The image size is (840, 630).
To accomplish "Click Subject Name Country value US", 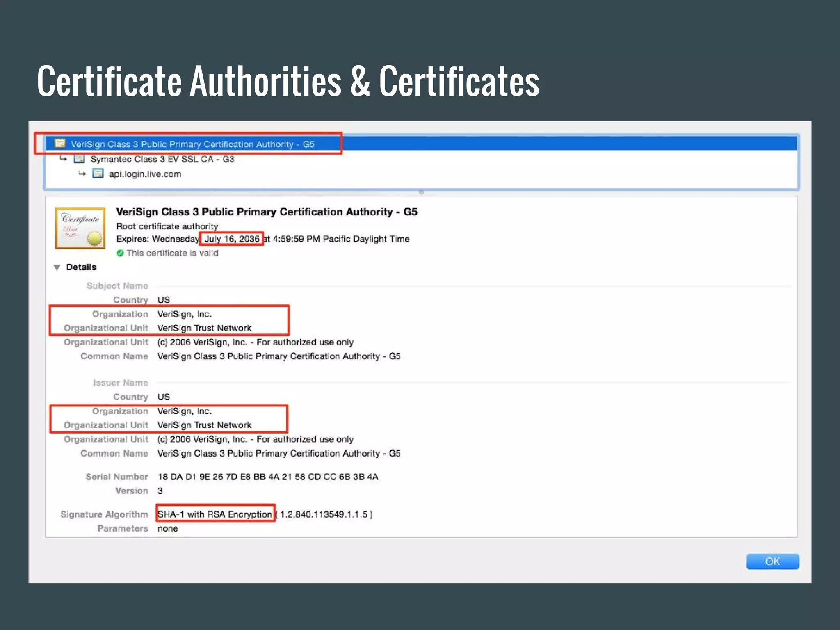I will [x=164, y=300].
